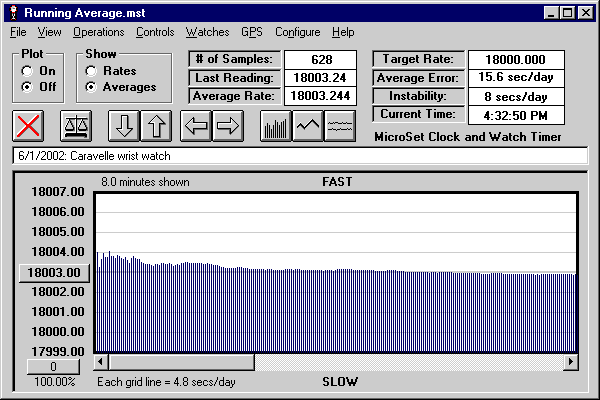Viewport: 600px width, 400px height.
Task: Click the 17999.00 axis label
Action: (x=58, y=351)
